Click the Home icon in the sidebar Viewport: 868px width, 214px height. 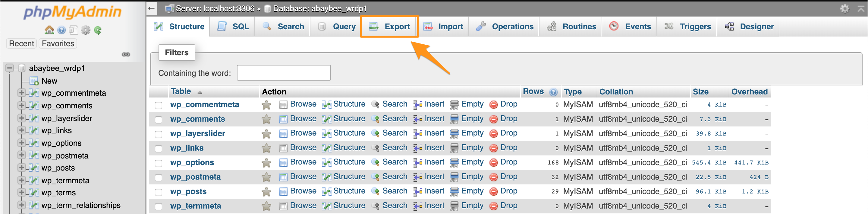[49, 30]
